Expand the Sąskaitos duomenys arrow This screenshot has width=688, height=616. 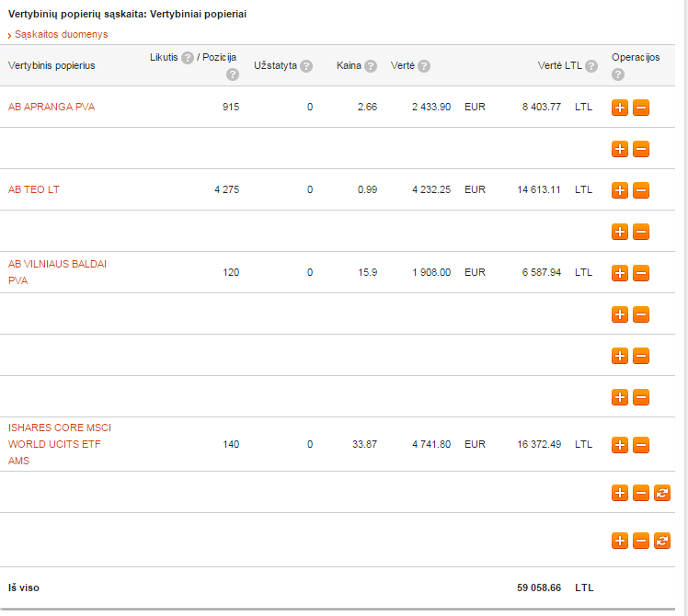[9, 36]
